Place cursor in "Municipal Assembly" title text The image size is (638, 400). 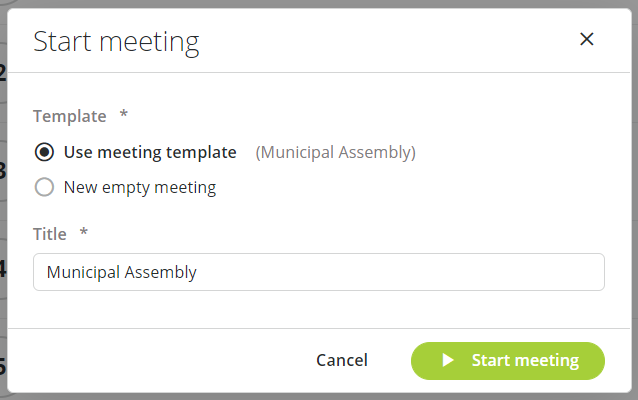pyautogui.click(x=121, y=272)
